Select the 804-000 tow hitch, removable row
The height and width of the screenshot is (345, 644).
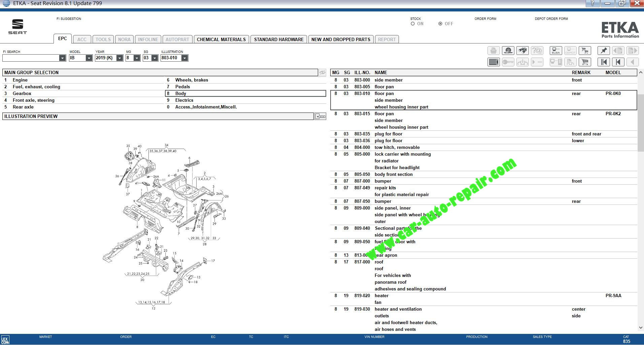click(x=484, y=148)
